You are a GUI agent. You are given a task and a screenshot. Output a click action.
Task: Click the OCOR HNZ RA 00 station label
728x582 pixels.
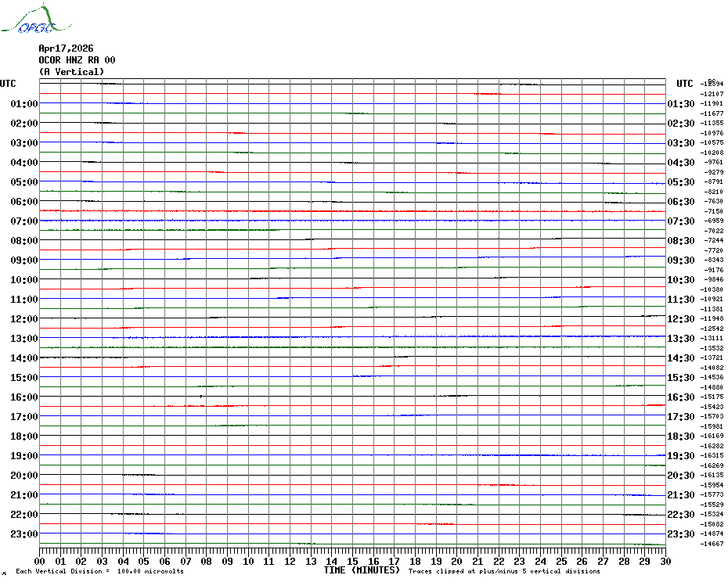tap(77, 60)
